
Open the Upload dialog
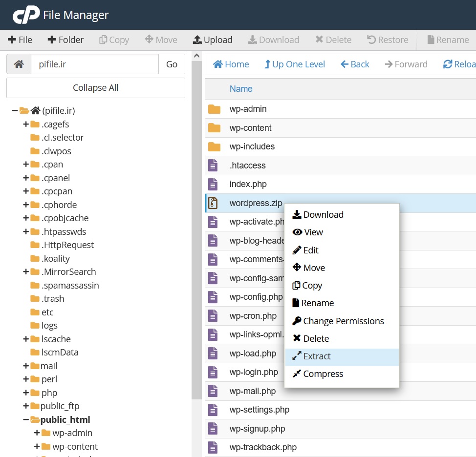tap(213, 40)
